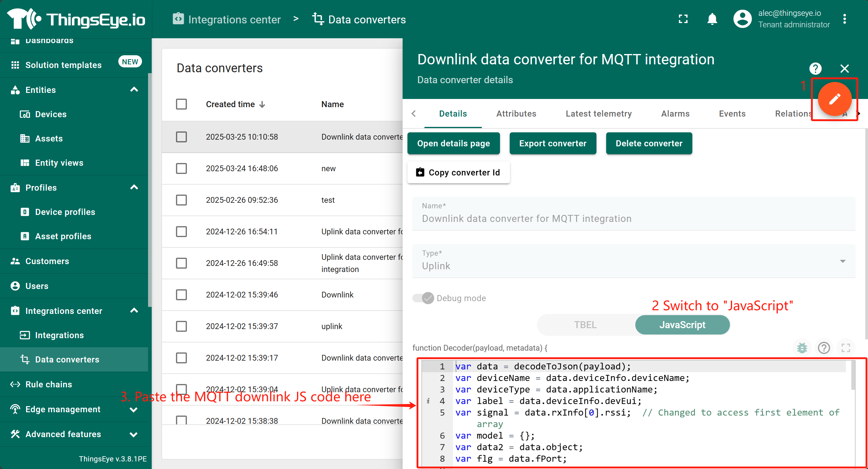Expand code editor to fullscreen
The height and width of the screenshot is (469, 868).
click(846, 348)
